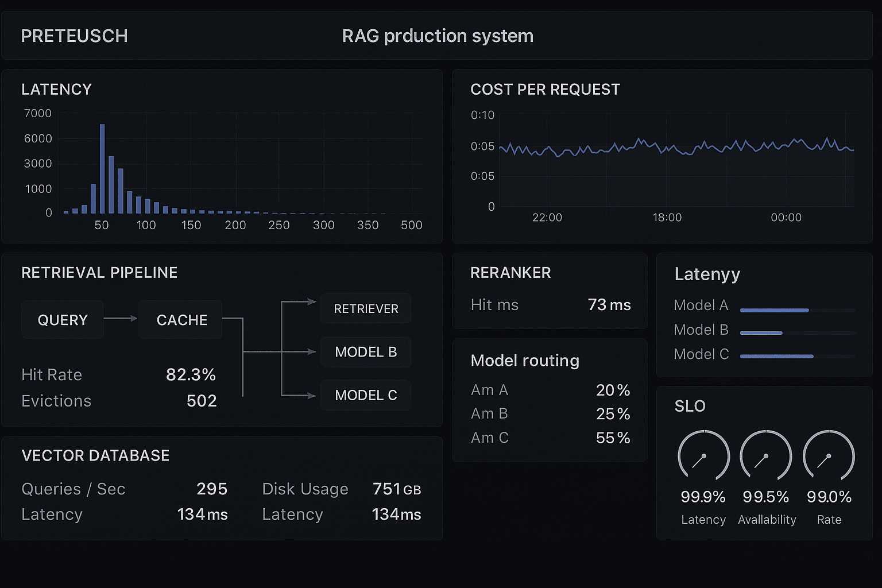Select the LATENCY histogram panel heading

click(56, 90)
